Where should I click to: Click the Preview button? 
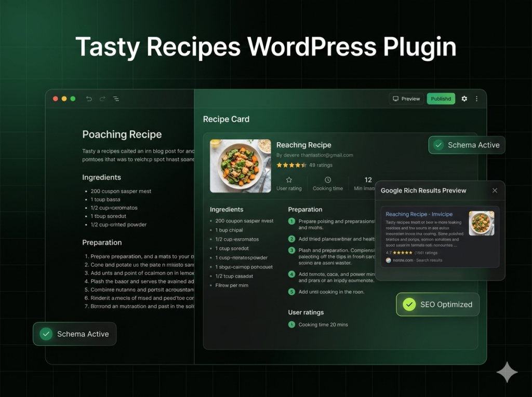pos(406,99)
